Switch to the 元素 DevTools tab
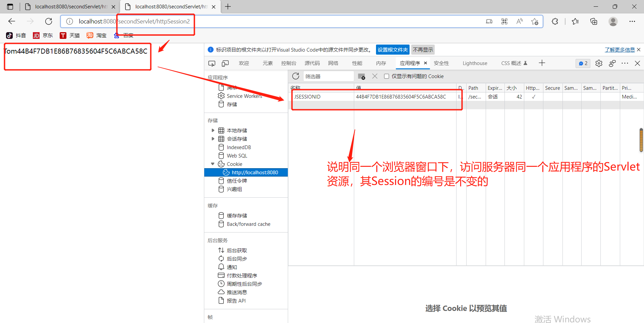 coord(268,63)
